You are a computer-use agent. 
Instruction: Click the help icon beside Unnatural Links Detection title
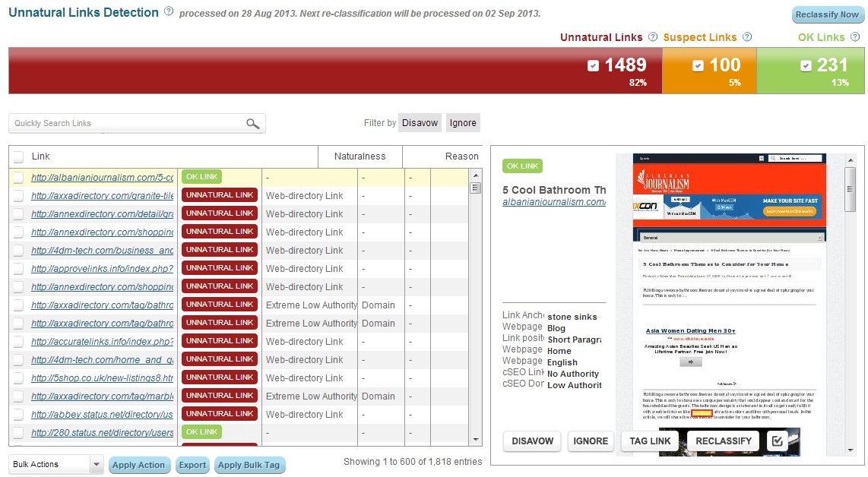[169, 12]
